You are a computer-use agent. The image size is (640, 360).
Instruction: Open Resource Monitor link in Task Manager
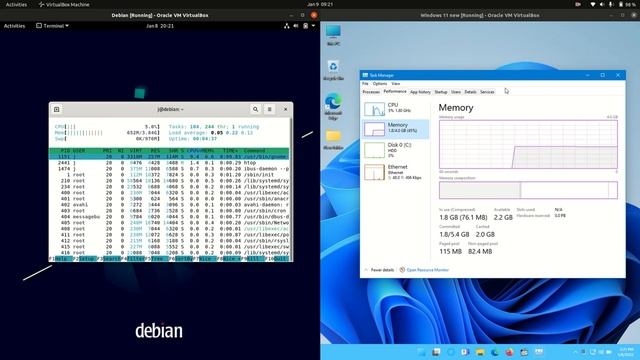(424, 270)
